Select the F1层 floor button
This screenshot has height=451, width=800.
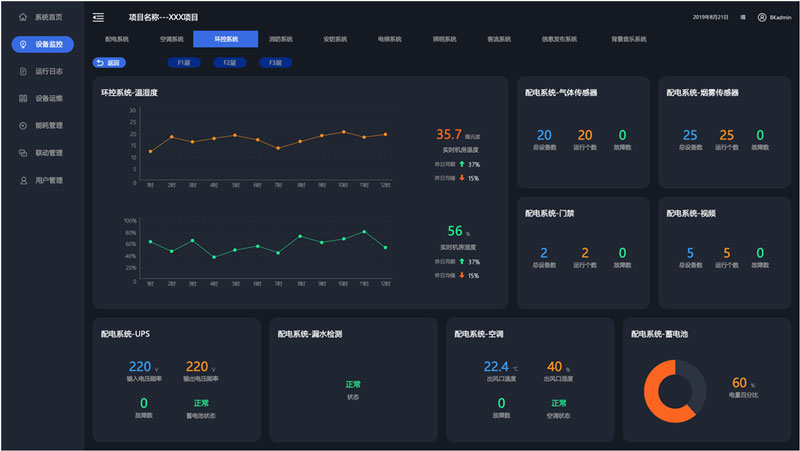[x=183, y=63]
